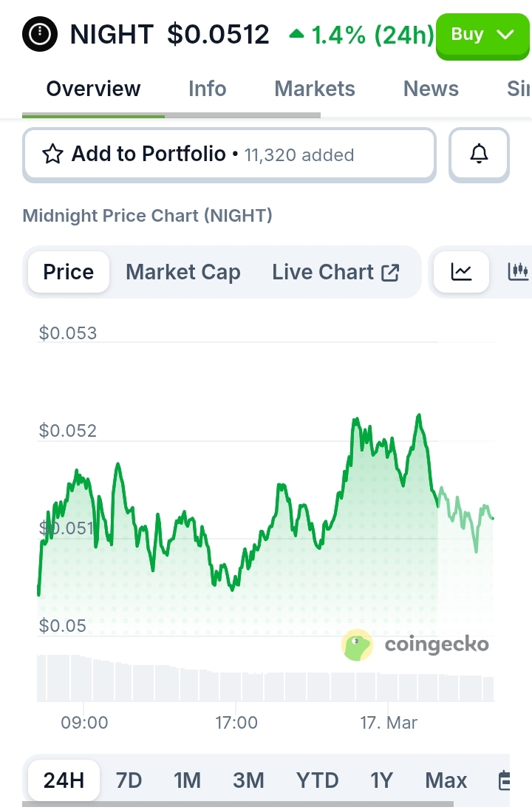Select the 24H time range

pyautogui.click(x=64, y=780)
